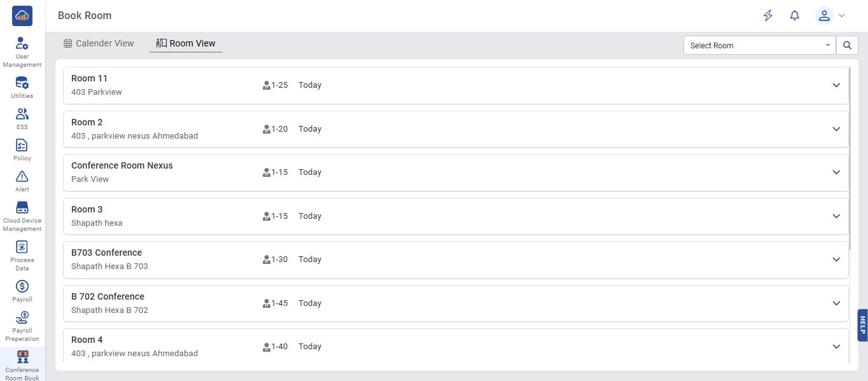This screenshot has width=868, height=381.
Task: Click the search magnifier button
Action: tap(847, 45)
